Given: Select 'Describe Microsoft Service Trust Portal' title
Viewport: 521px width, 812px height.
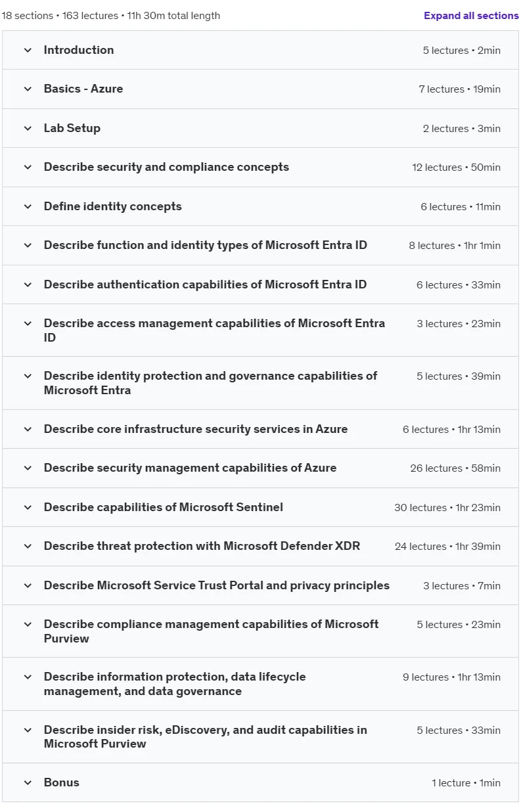Looking at the screenshot, I should 217,585.
